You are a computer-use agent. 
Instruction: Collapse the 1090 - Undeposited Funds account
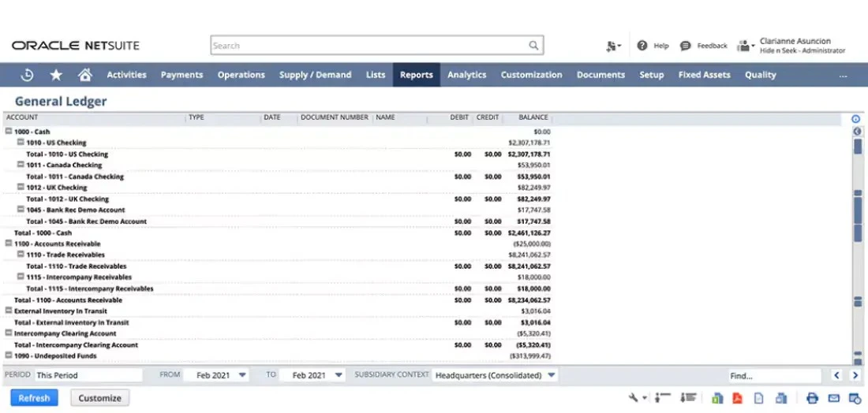point(9,355)
